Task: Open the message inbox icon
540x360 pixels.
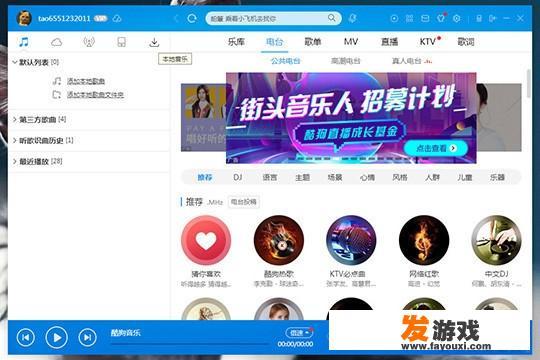Action: 425,18
